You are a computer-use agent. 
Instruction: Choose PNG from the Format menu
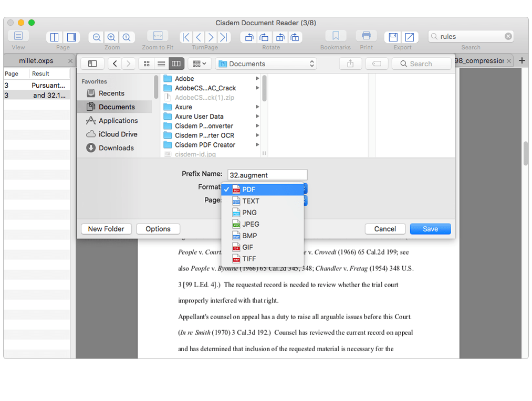point(262,213)
